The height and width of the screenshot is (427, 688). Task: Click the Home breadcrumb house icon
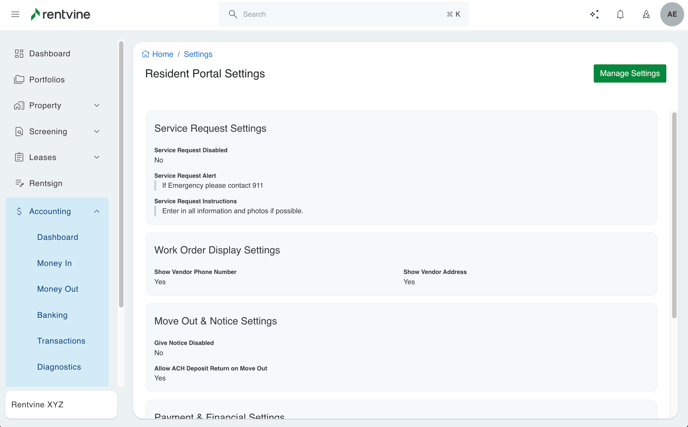[146, 54]
